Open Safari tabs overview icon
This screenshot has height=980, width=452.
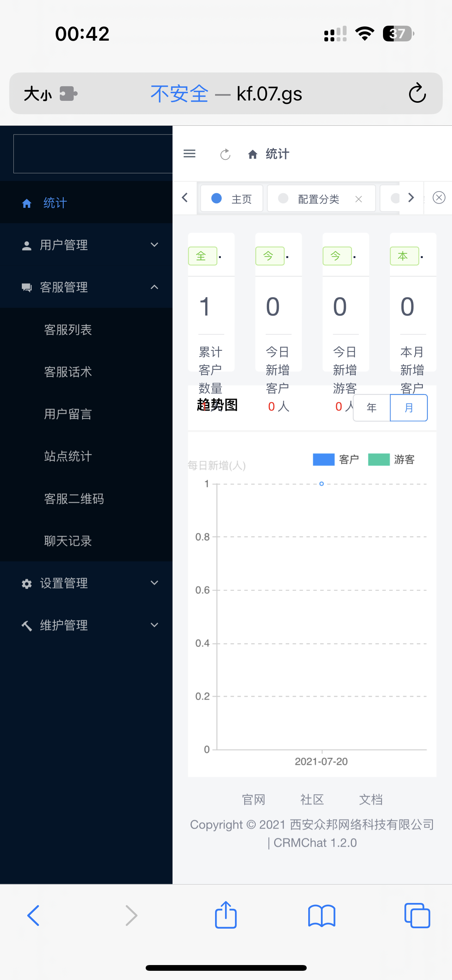pos(417,916)
